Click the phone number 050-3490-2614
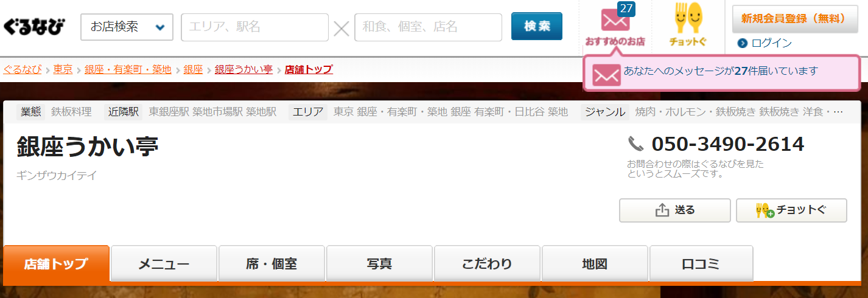 728,144
